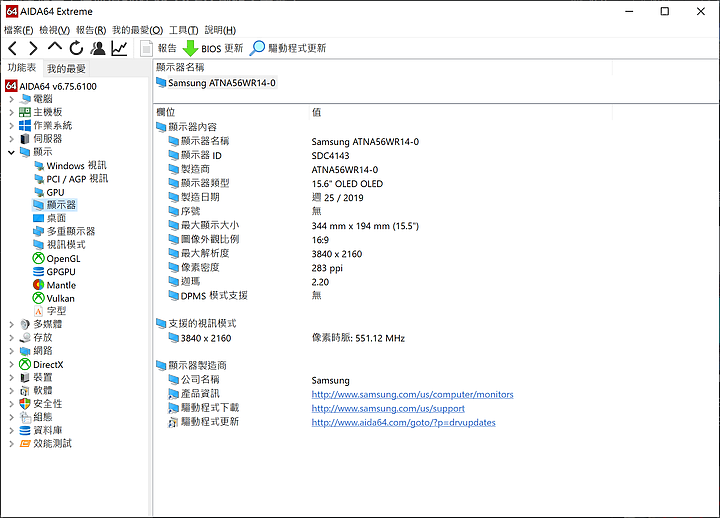Screen dimensions: 720x518
Task: Click the 效能測試 benchmark icon in tree
Action: click(25, 444)
